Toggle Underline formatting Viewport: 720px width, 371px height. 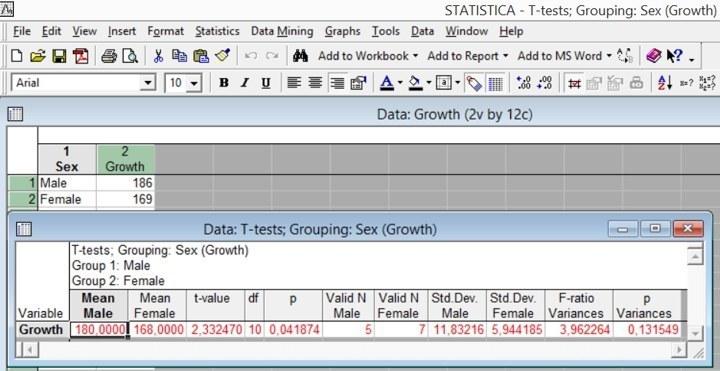pos(265,83)
